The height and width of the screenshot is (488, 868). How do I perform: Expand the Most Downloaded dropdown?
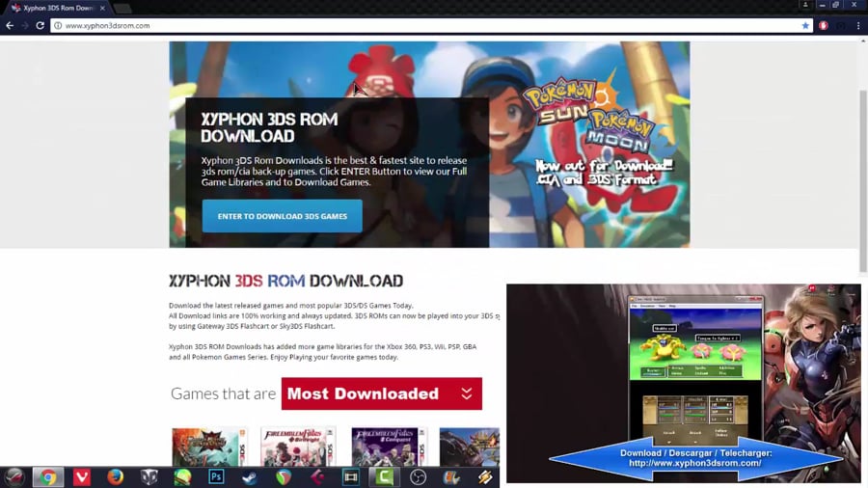[x=381, y=393]
